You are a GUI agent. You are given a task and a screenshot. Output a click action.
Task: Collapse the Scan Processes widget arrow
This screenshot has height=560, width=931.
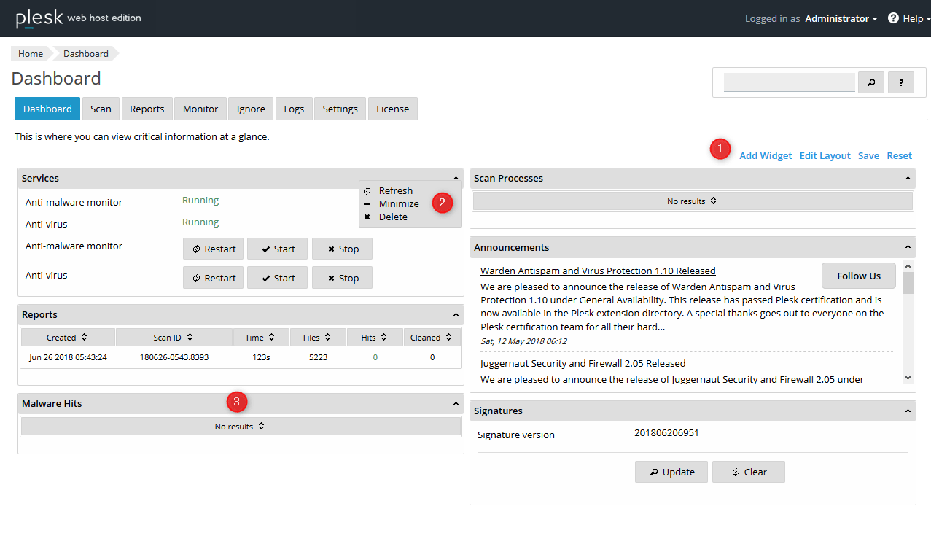click(x=908, y=178)
